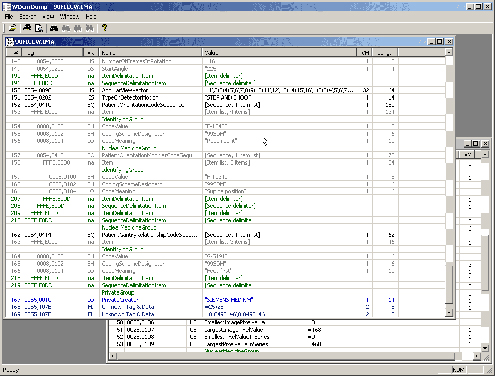Click the Open file toolbar icon
The width and height of the screenshot is (495, 376).
pos(12,28)
